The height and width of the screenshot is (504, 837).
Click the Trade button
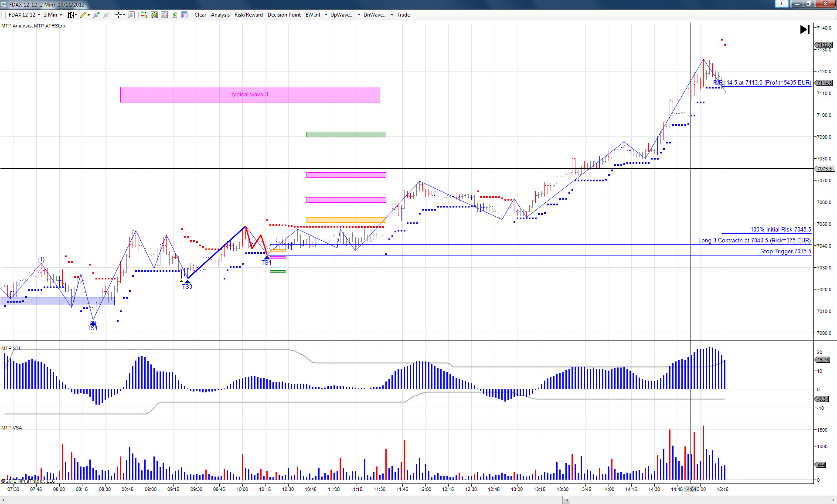click(x=403, y=15)
